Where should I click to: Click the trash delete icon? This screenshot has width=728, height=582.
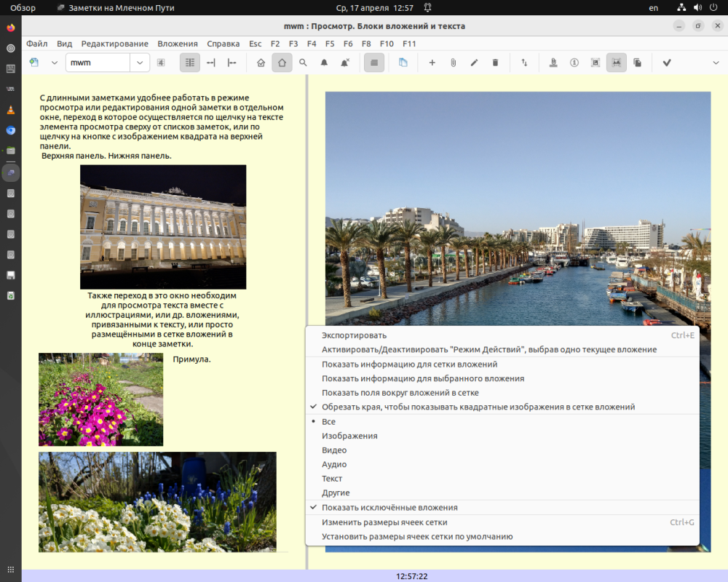click(x=495, y=63)
